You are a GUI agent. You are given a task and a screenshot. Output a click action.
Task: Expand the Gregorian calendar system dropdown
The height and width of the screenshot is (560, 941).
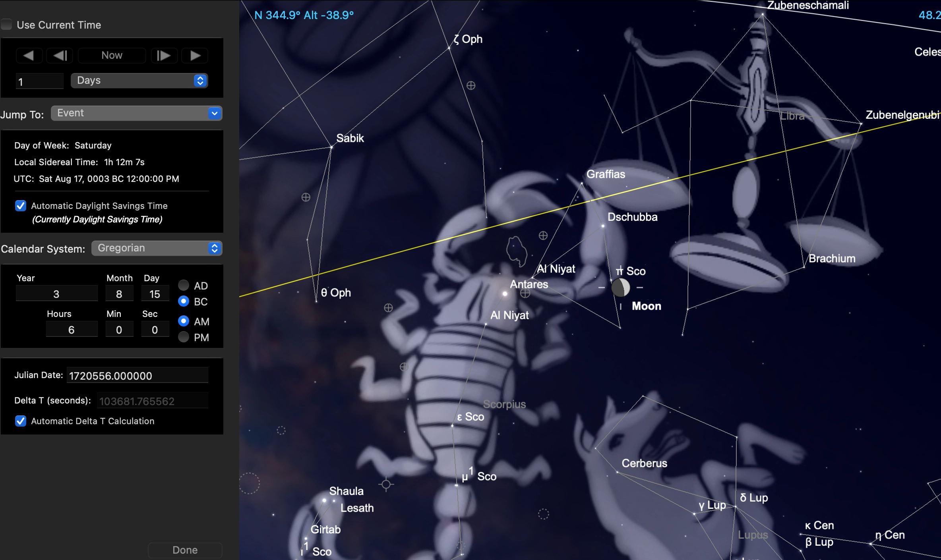(x=157, y=248)
